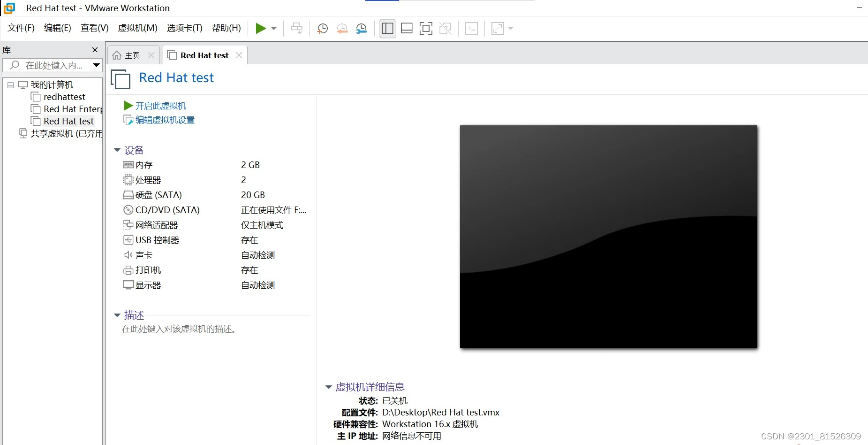Open the snapshot manager wrench-clock icon
The image size is (868, 445).
click(x=362, y=29)
